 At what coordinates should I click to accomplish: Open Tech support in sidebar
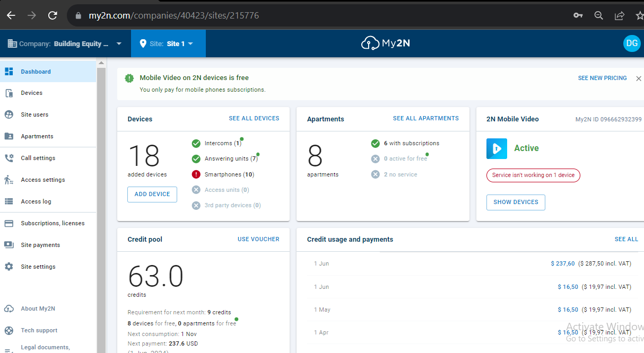(48, 330)
